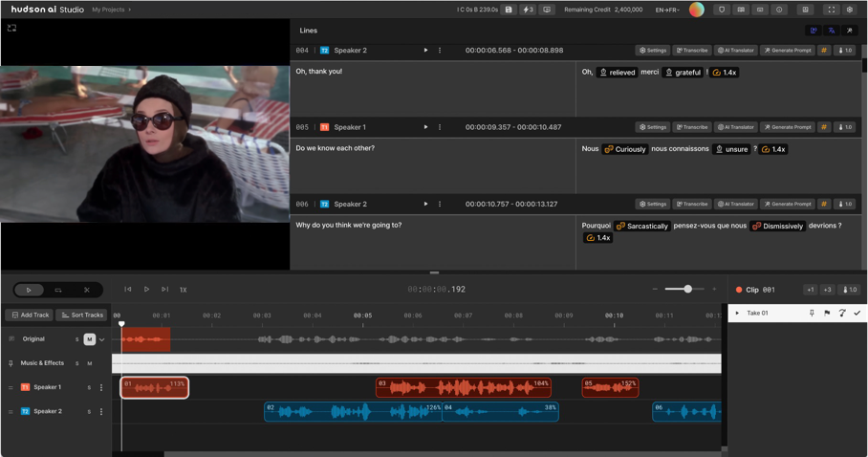This screenshot has height=457, width=868.
Task: Solo the Speaker 1 track
Action: point(89,387)
